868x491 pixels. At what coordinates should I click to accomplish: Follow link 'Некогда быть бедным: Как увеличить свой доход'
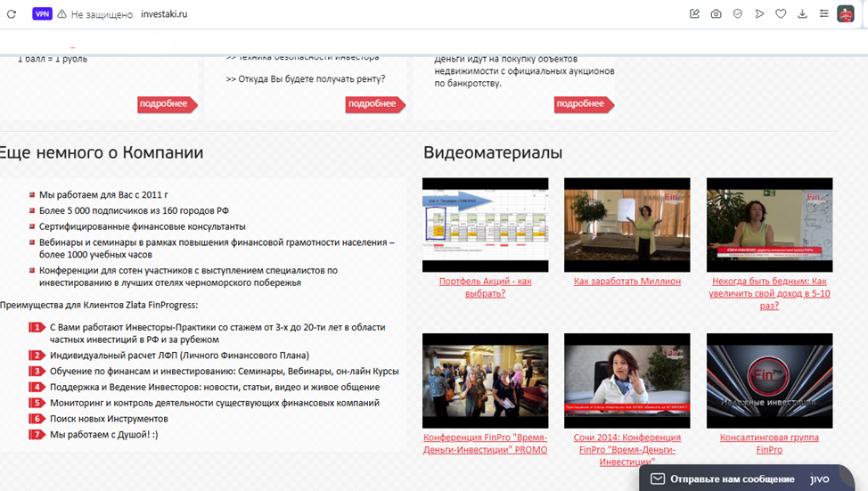coord(769,293)
